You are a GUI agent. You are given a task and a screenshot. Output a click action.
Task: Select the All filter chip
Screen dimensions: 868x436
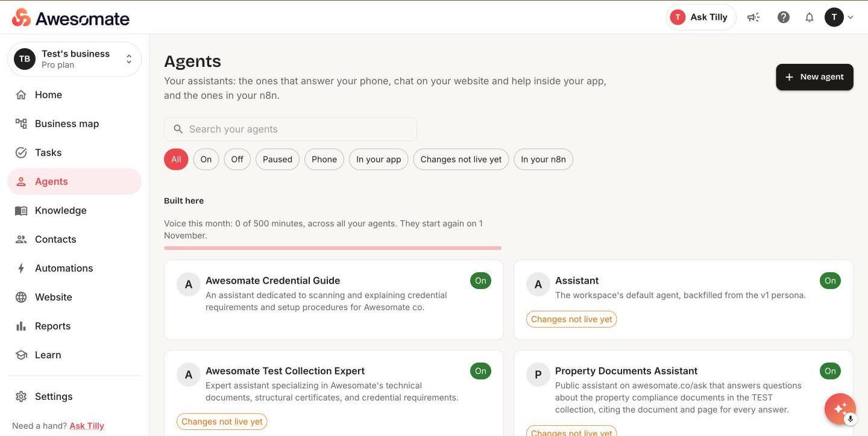pos(176,160)
